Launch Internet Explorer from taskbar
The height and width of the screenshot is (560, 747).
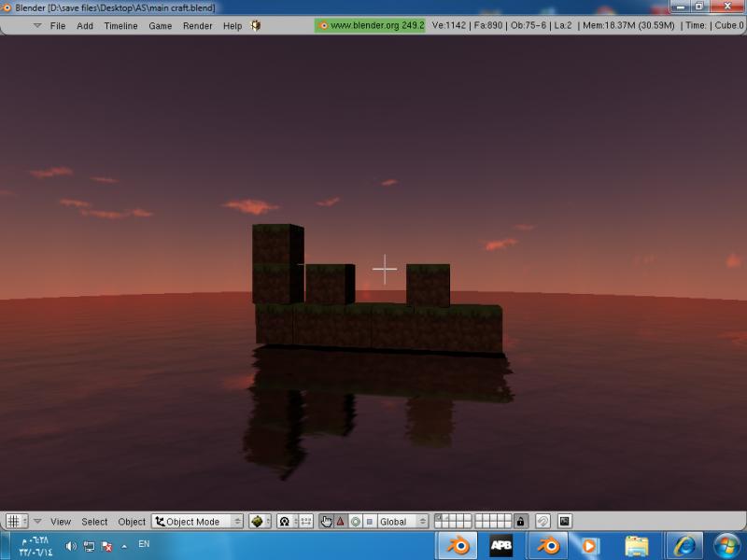pyautogui.click(x=684, y=545)
